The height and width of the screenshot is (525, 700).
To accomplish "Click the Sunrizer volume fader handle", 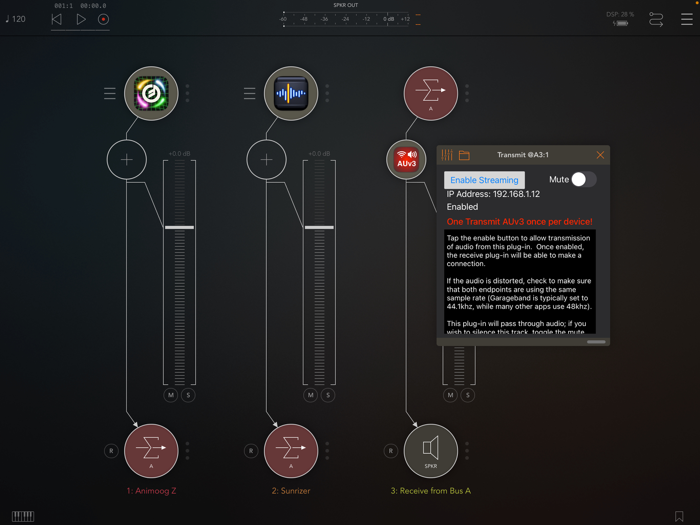I will [319, 227].
